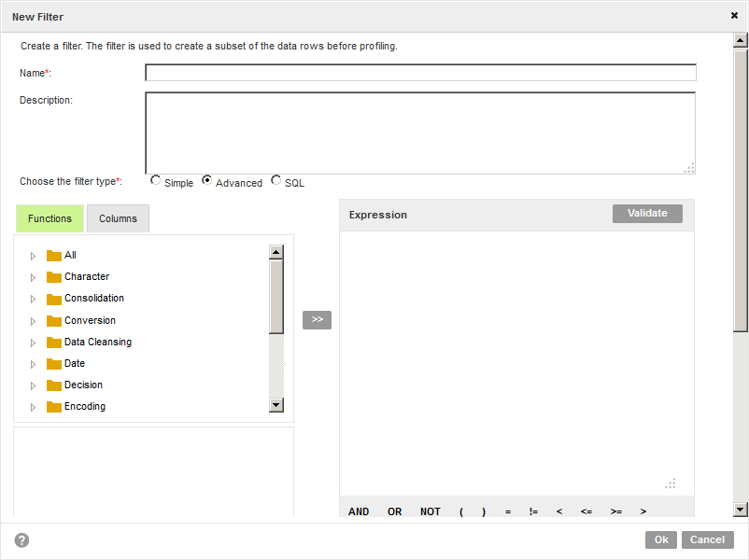Viewport: 749px width, 560px height.
Task: Close the New Filter dialog
Action: click(x=734, y=15)
